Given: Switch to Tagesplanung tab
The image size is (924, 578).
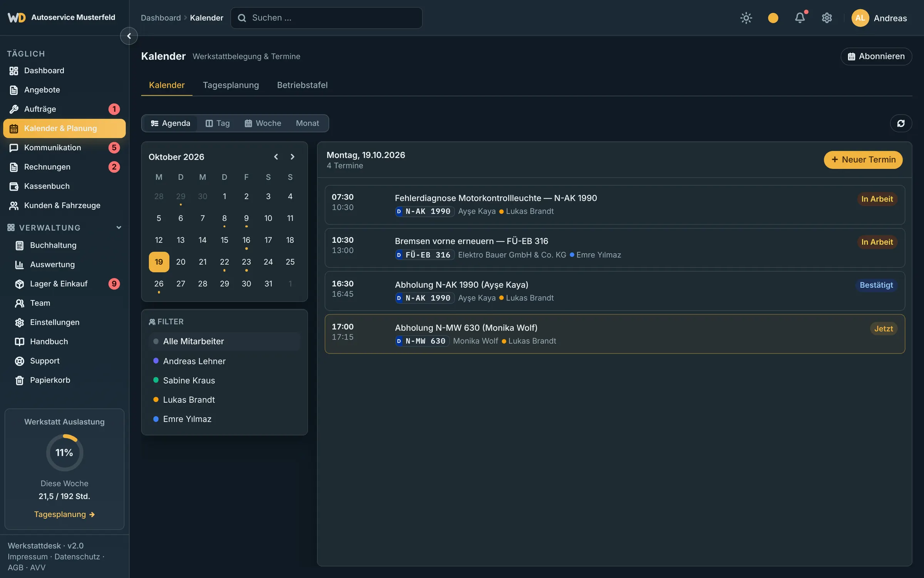Looking at the screenshot, I should (x=231, y=85).
